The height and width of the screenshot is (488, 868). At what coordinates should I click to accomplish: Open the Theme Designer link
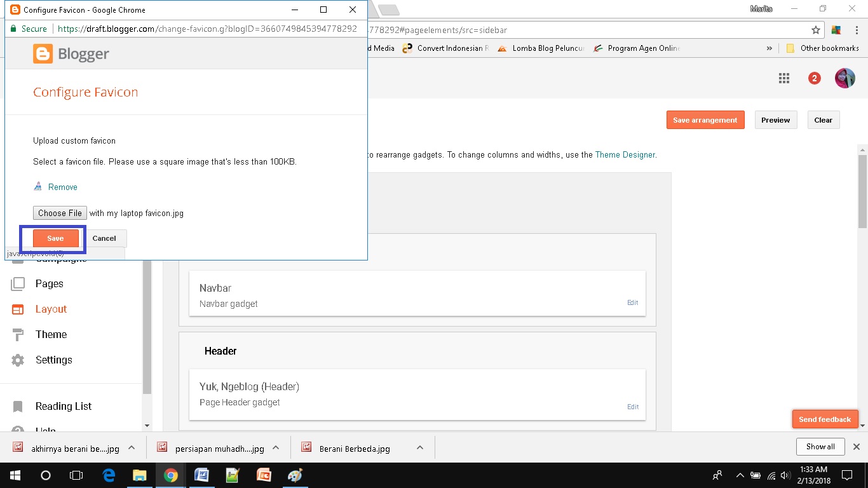click(x=625, y=154)
